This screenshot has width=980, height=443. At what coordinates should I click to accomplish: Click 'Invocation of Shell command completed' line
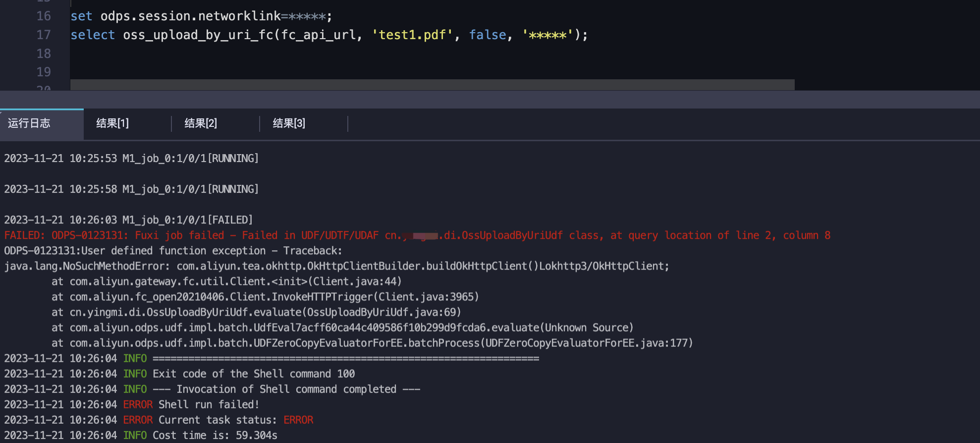pos(212,389)
